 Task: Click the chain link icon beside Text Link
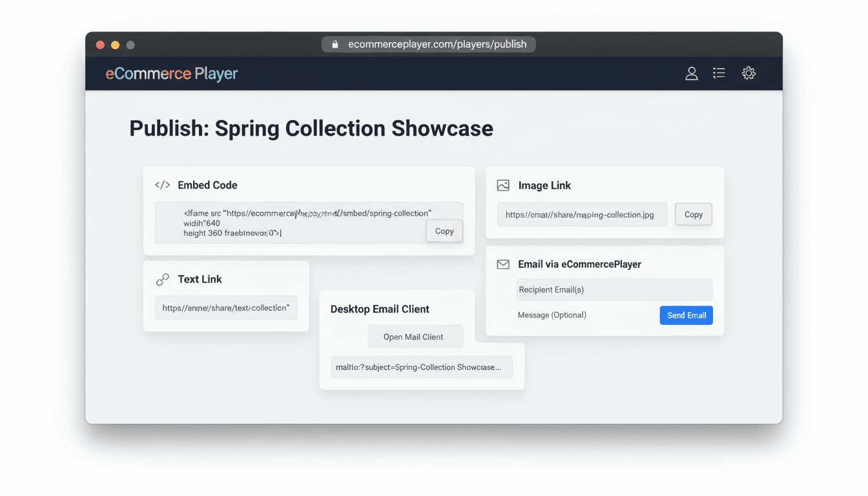coord(162,278)
